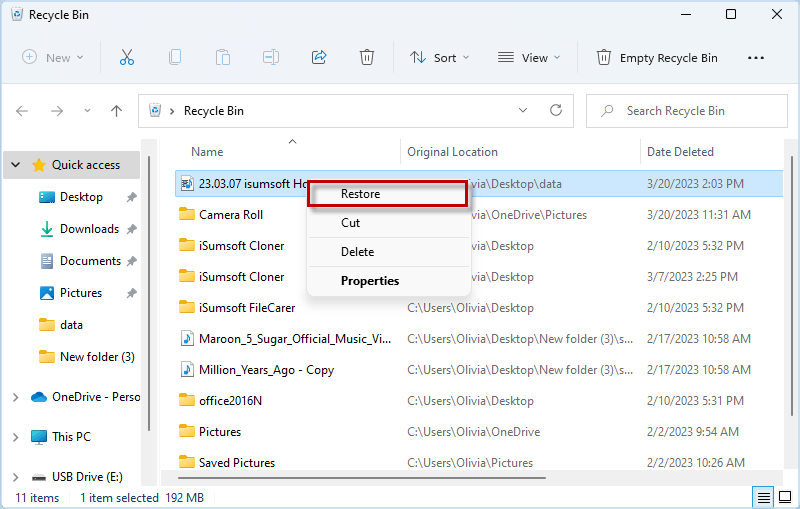This screenshot has width=800, height=509.
Task: Click the Documents icon in sidebar
Action: [47, 261]
